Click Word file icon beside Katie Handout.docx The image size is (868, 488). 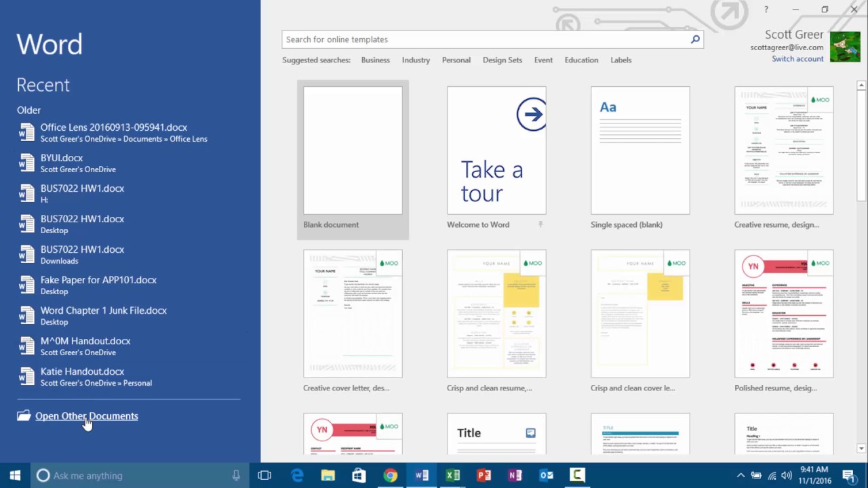click(x=26, y=376)
